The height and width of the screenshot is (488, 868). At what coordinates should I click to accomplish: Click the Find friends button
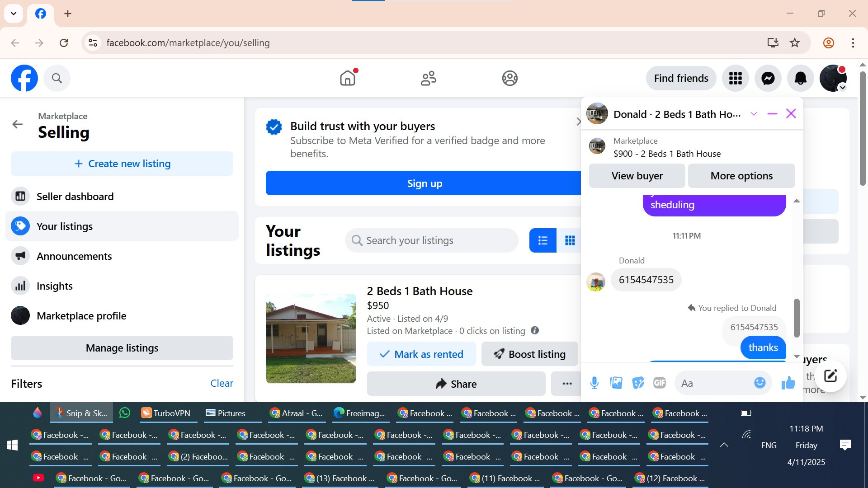[681, 78]
